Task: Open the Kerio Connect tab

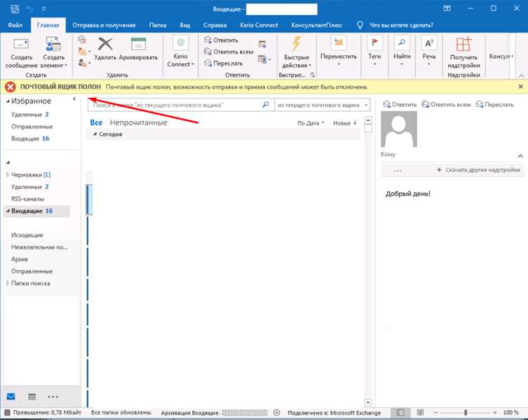Action: click(259, 25)
